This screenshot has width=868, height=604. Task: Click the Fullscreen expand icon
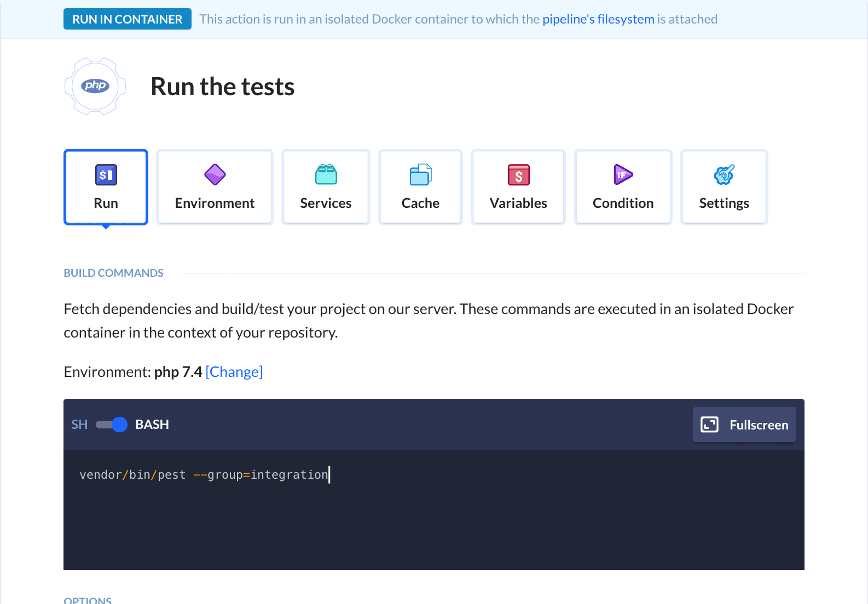[x=709, y=425]
